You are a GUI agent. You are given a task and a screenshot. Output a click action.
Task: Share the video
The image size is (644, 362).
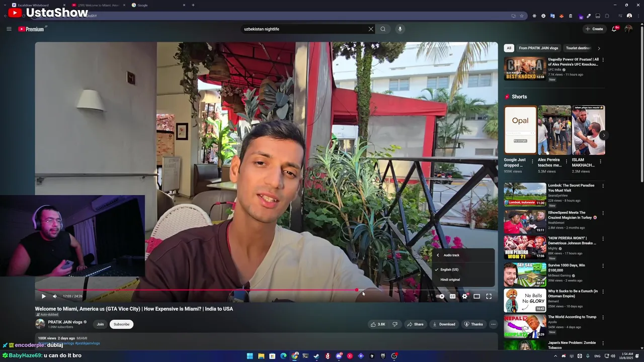point(415,324)
